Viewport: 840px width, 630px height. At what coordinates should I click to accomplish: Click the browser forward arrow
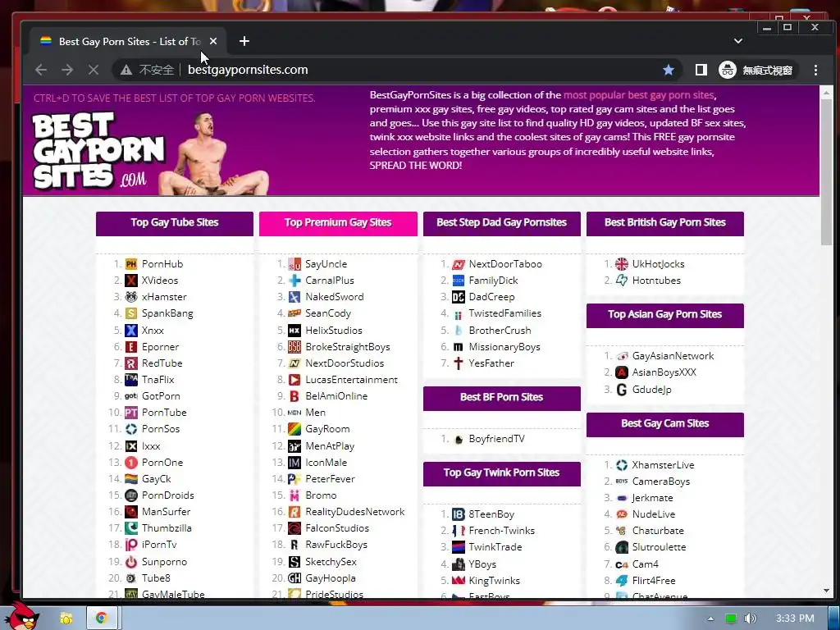tap(67, 70)
